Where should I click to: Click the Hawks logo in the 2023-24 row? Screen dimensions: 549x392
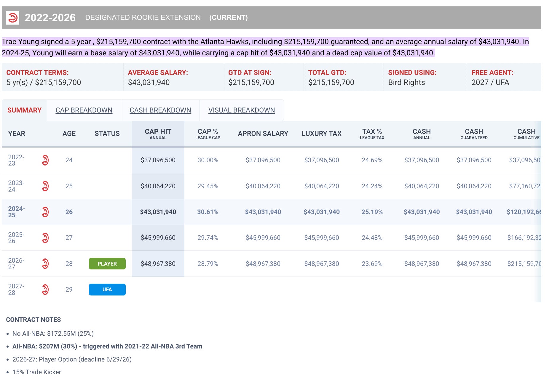tap(45, 186)
